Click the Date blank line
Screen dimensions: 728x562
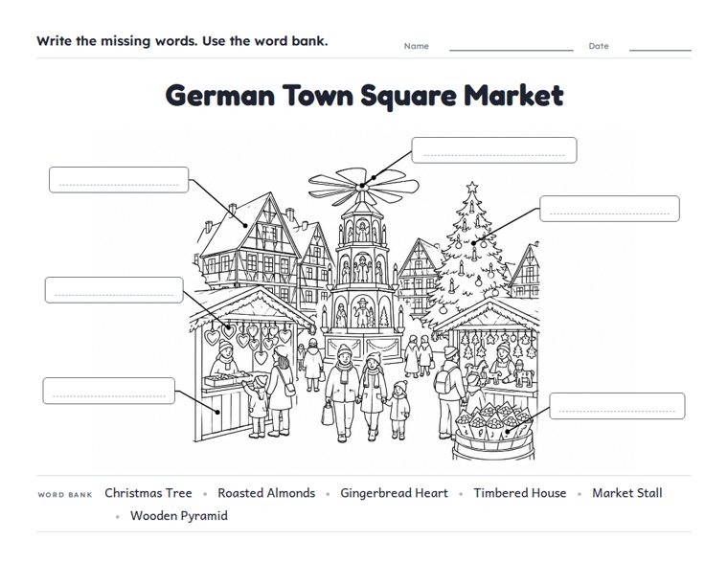click(x=660, y=50)
